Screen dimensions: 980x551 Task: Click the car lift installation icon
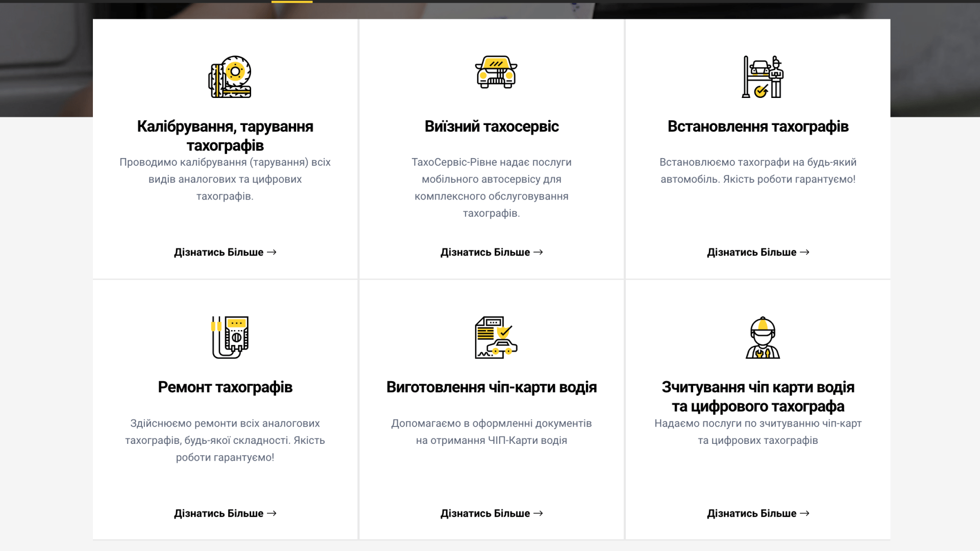pos(763,77)
